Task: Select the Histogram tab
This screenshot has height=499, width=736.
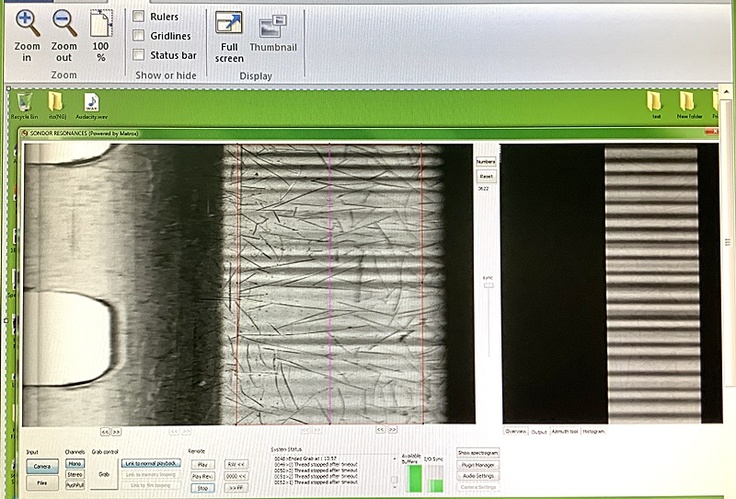Action: point(593,431)
